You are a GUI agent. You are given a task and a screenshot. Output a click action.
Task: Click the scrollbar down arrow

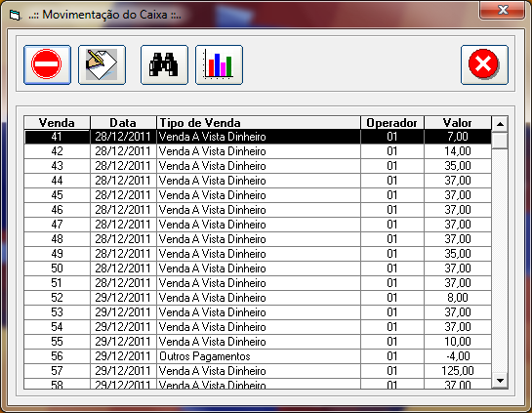(500, 381)
